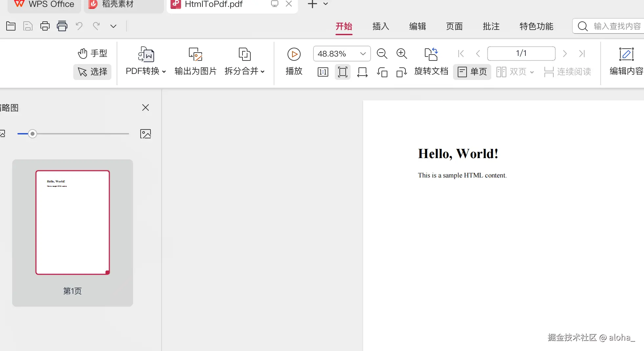Undo the last action
The width and height of the screenshot is (644, 351).
point(79,26)
